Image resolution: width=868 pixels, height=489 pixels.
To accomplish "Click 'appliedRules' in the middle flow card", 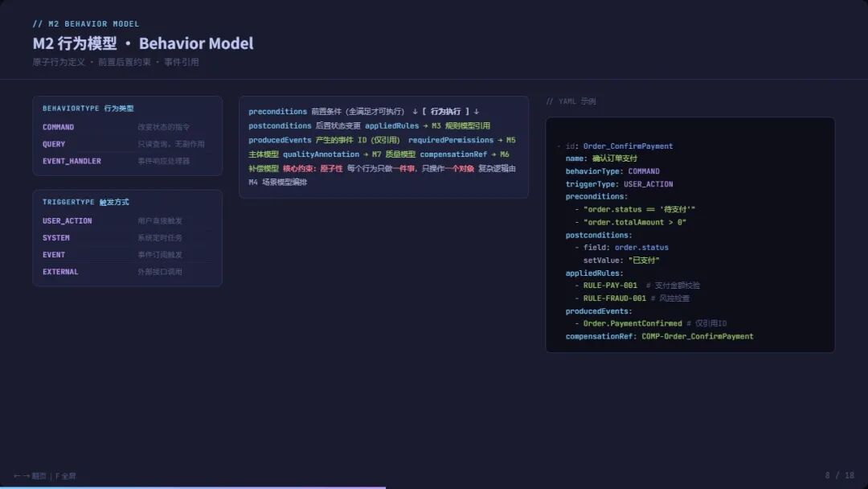I will pos(392,125).
